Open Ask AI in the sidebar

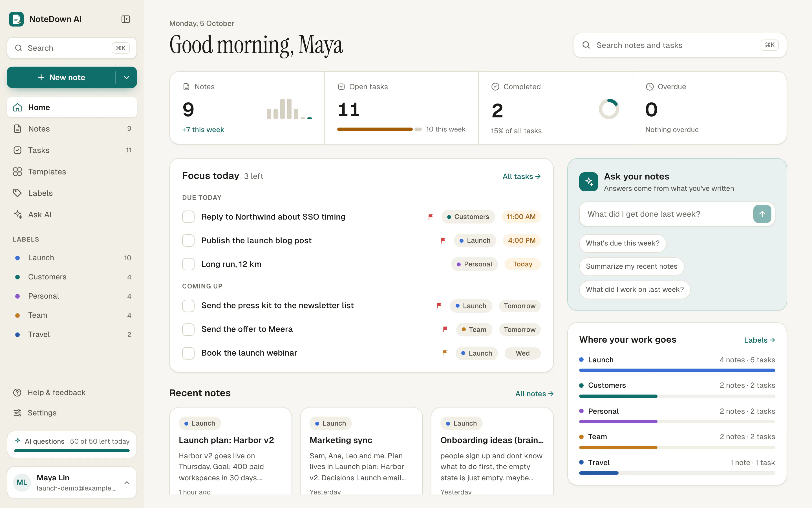[x=72, y=214]
